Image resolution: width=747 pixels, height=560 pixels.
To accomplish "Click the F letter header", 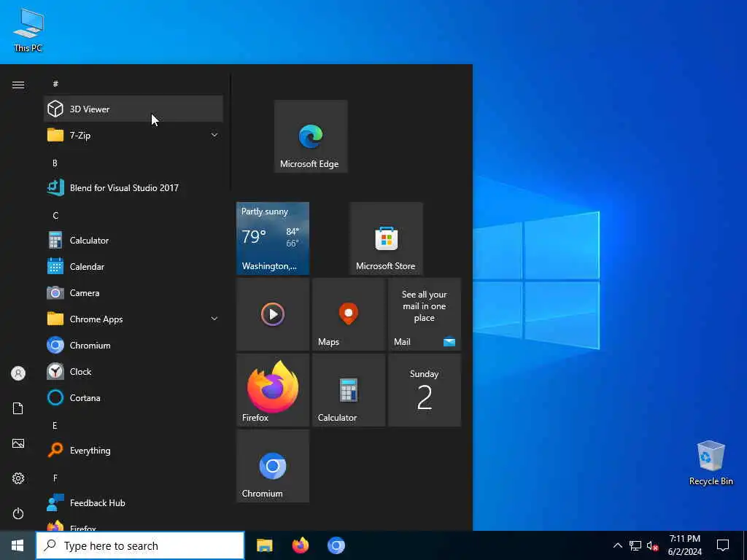I will [x=55, y=478].
